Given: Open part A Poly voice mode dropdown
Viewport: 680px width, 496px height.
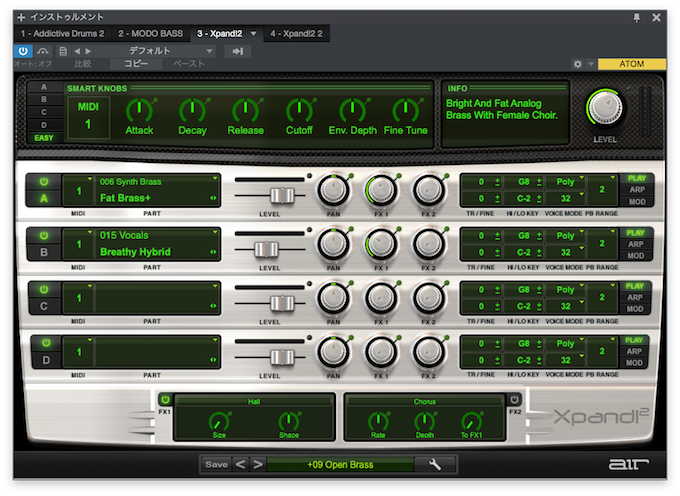Looking at the screenshot, I should (566, 182).
